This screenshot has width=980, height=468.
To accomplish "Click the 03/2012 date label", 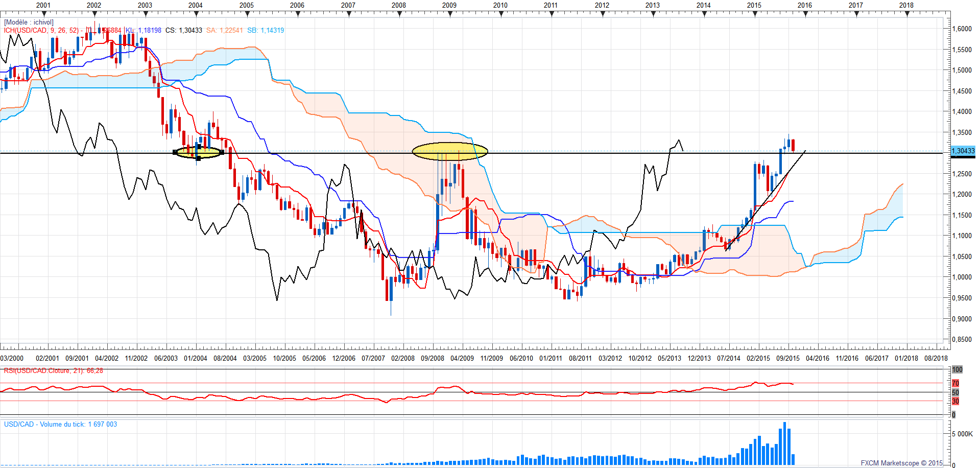I will [x=610, y=358].
